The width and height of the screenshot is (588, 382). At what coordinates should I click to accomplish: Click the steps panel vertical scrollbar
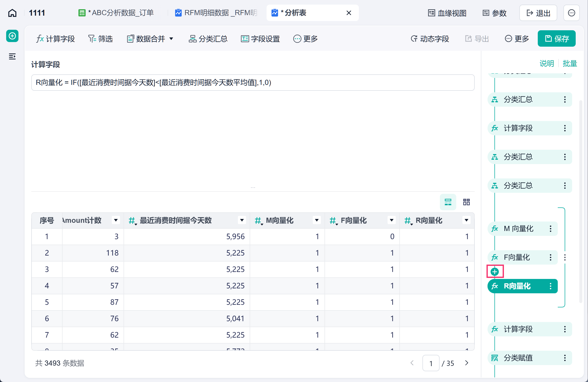click(581, 201)
